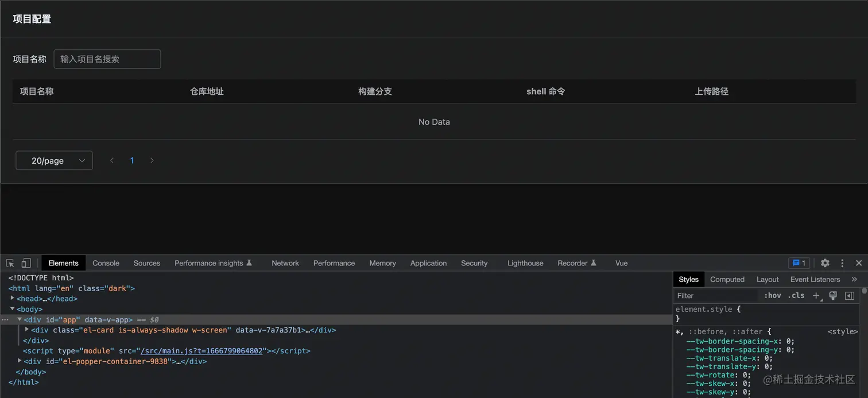Toggle the :hov element state button
868x398 pixels.
[x=773, y=295]
